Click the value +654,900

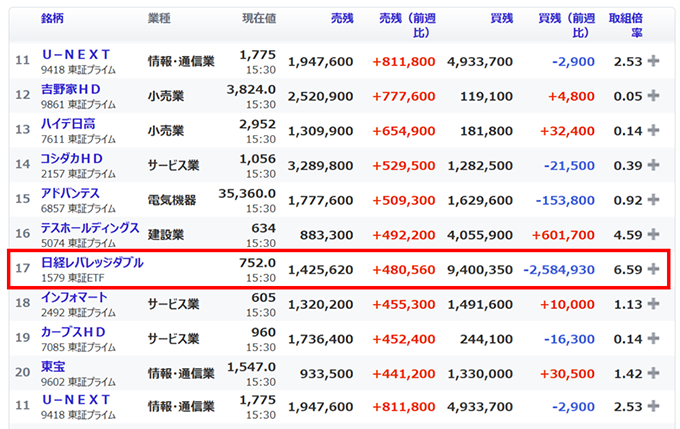point(404,131)
